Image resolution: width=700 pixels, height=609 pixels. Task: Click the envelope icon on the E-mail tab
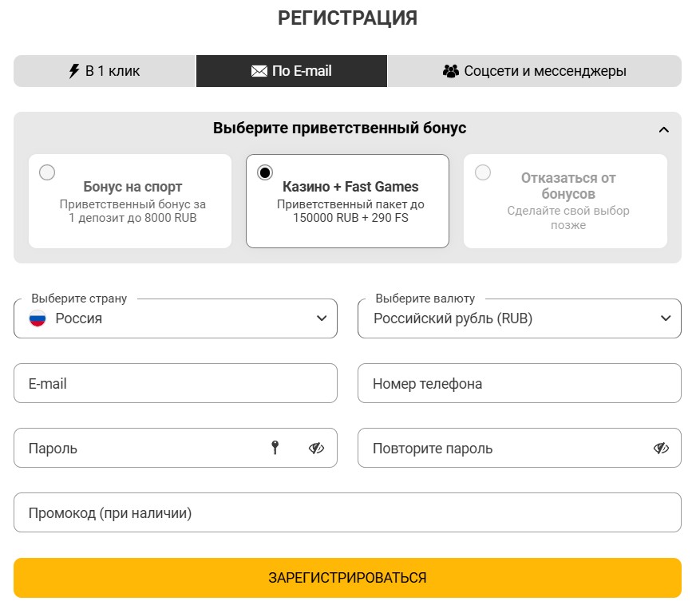tap(259, 70)
